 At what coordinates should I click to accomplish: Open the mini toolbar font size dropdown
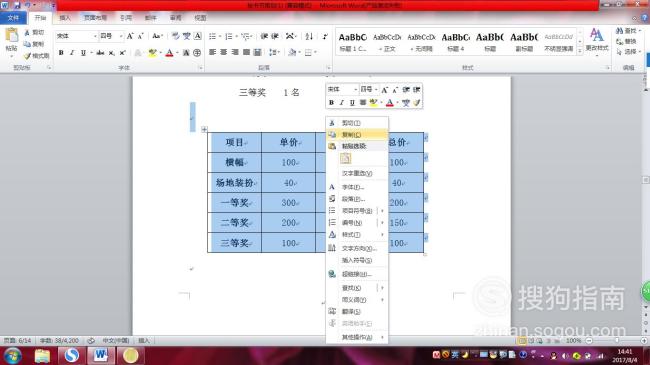point(376,90)
